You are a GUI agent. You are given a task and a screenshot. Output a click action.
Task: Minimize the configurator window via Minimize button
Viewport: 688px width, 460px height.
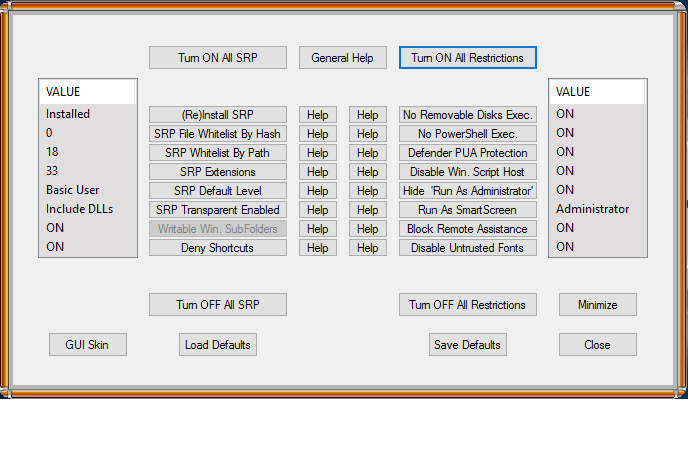(598, 305)
